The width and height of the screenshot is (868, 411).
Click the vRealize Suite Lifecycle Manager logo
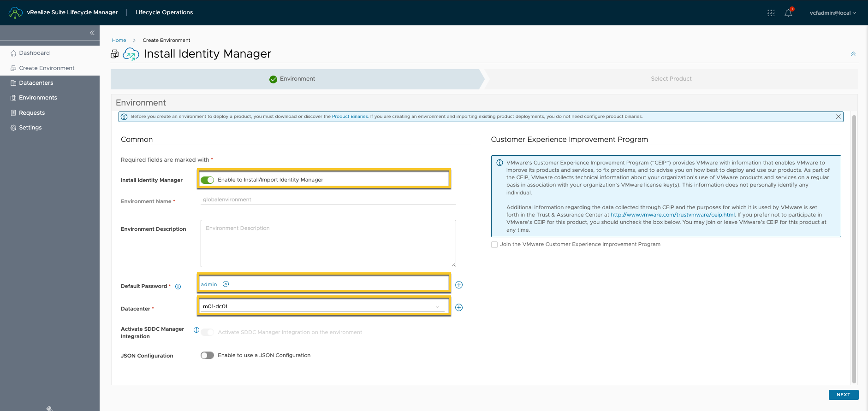tap(15, 12)
